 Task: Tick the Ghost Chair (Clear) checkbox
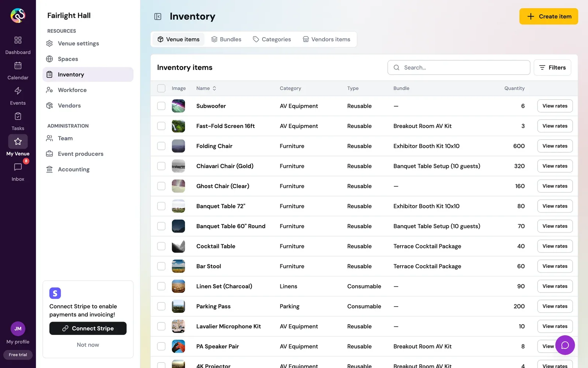(161, 186)
